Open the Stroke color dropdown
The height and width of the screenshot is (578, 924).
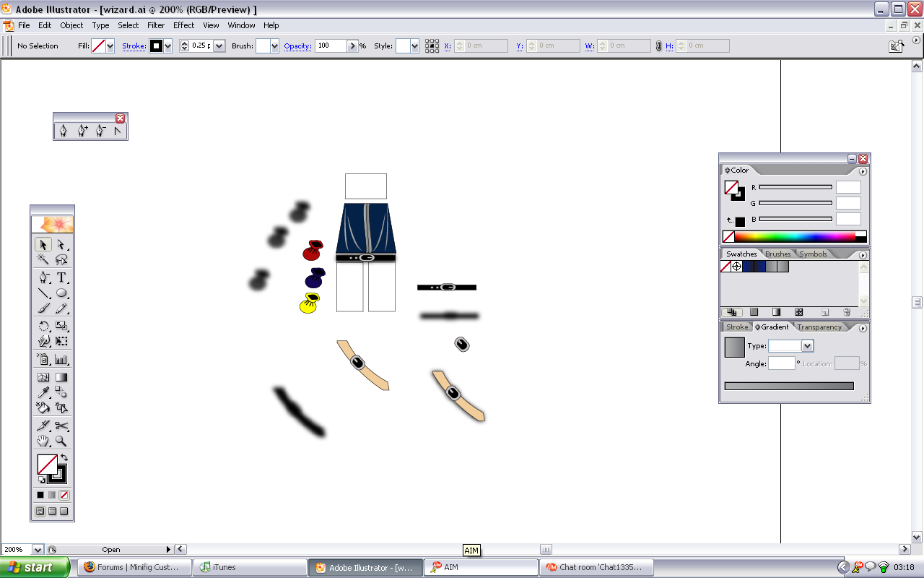[167, 46]
